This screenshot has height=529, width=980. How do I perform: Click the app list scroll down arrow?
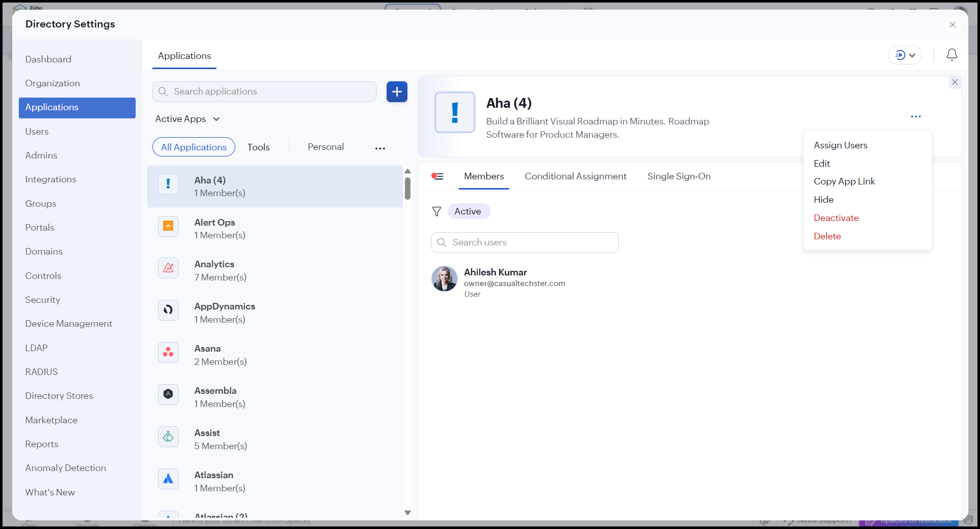click(x=407, y=513)
